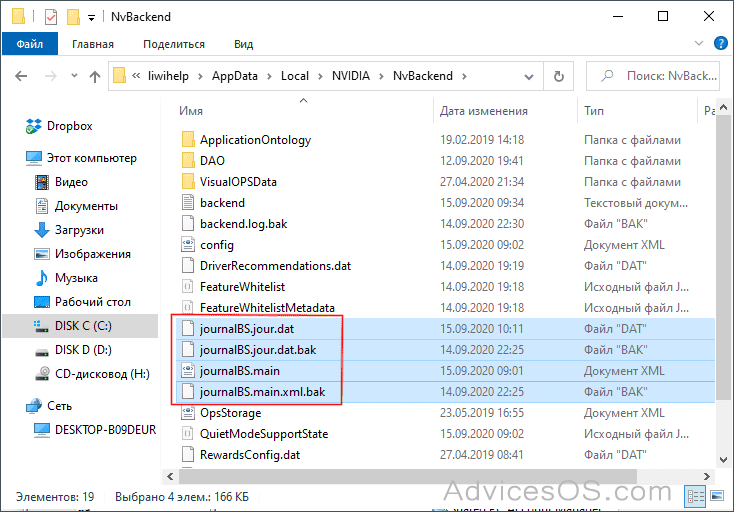Click the backend text document icon
Viewport: 734px width, 512px height.
click(188, 203)
